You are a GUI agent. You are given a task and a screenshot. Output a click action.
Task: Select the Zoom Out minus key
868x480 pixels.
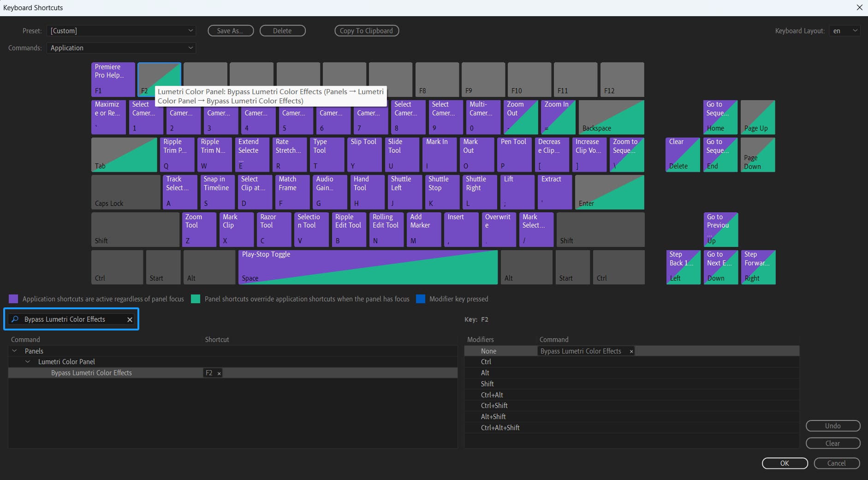pyautogui.click(x=521, y=117)
